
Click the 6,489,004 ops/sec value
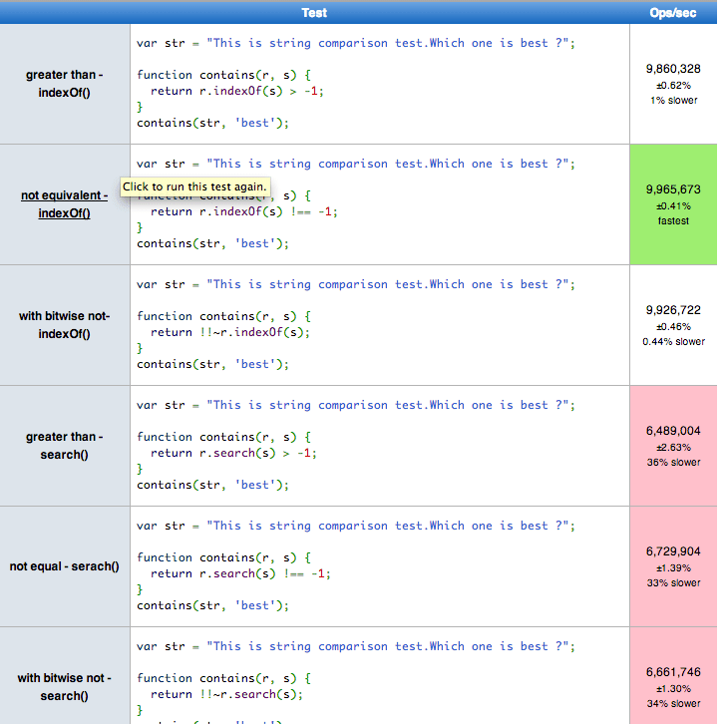[x=673, y=431]
